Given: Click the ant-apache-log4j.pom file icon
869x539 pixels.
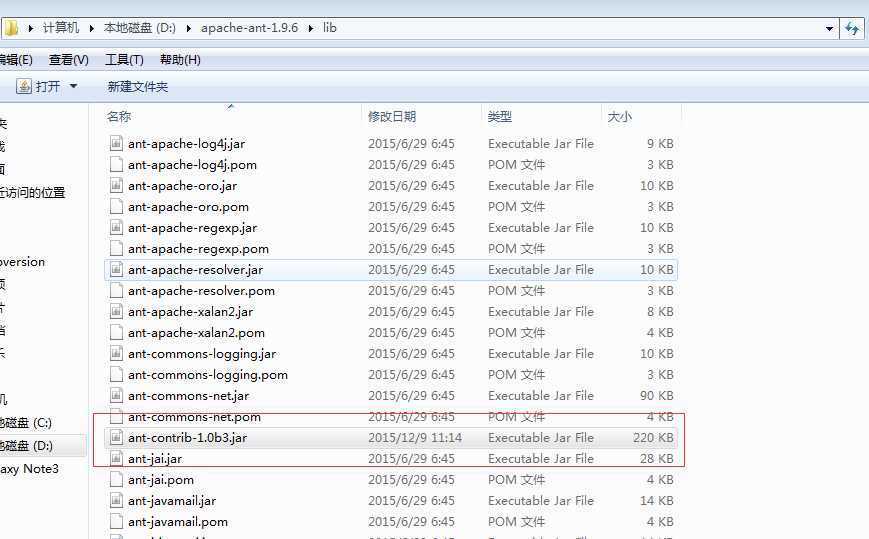Looking at the screenshot, I should pyautogui.click(x=116, y=165).
